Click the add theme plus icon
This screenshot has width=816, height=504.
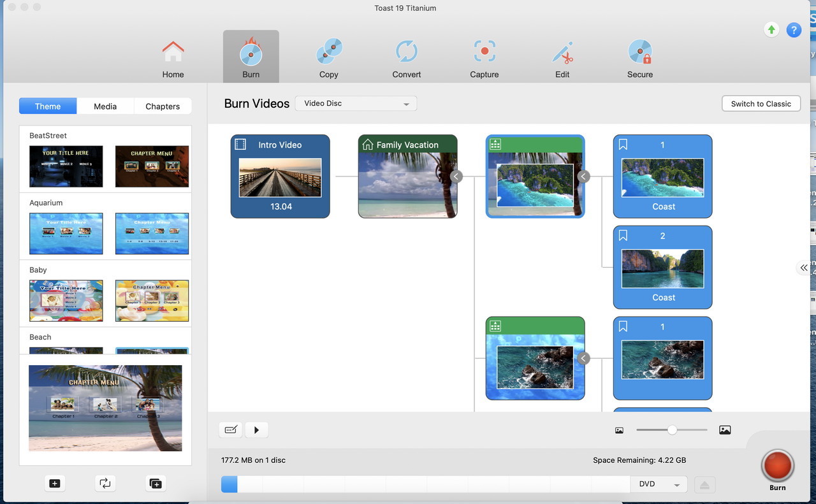[55, 483]
